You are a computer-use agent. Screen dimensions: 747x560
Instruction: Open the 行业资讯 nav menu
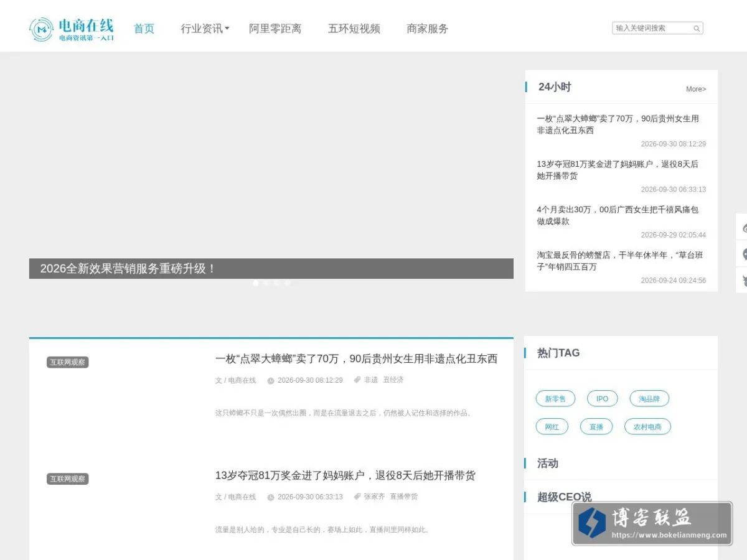pos(202,29)
